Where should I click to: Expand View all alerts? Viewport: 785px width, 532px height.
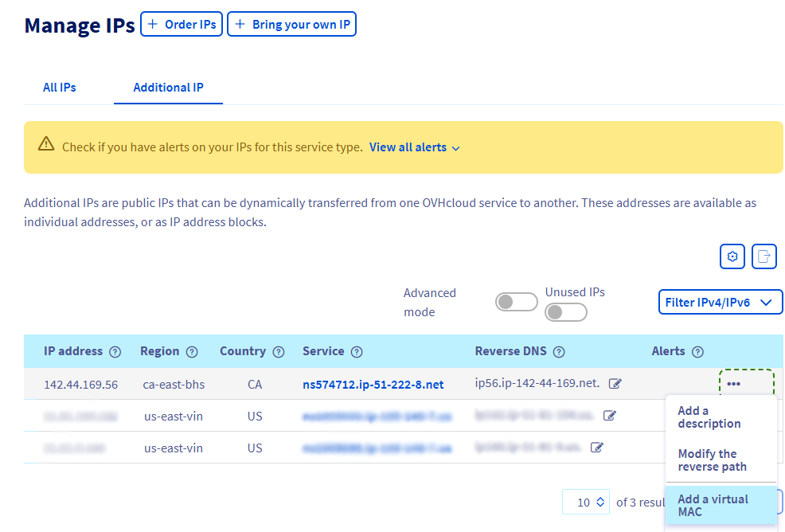(x=415, y=147)
